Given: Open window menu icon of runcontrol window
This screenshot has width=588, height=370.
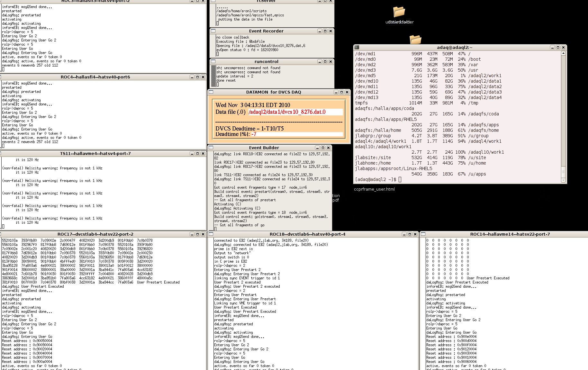Looking at the screenshot, I should click(x=213, y=61).
